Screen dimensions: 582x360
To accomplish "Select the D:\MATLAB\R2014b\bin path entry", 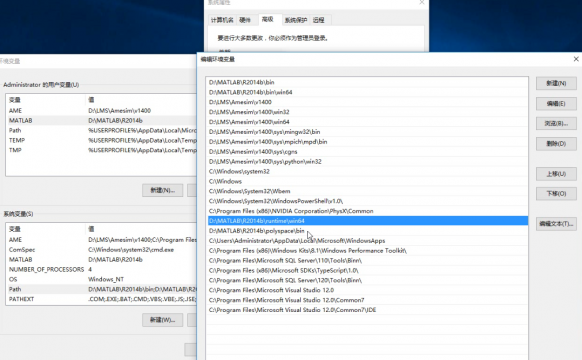I will coord(367,82).
